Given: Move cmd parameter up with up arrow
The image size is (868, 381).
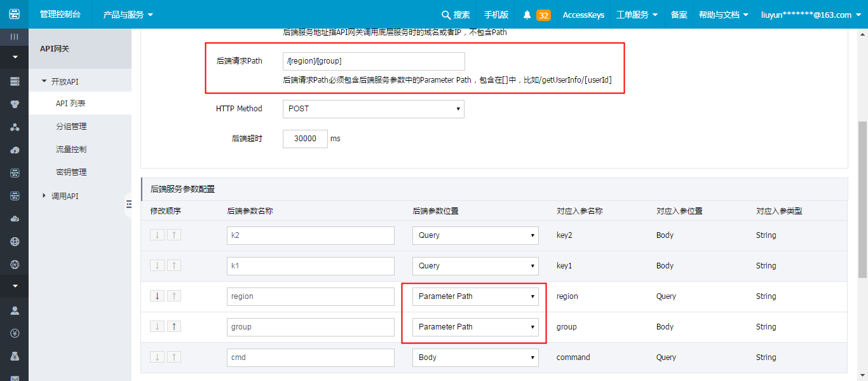Looking at the screenshot, I should pyautogui.click(x=174, y=357).
